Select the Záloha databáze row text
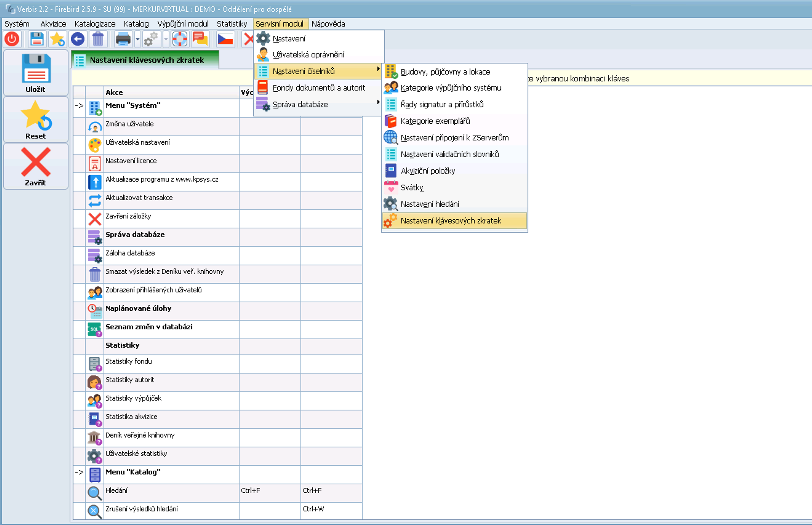 click(x=130, y=253)
